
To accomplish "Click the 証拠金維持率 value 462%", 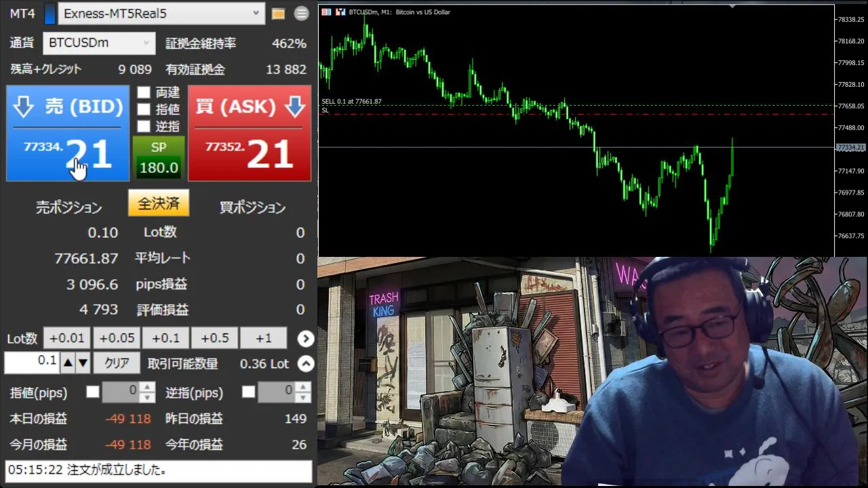I will (x=290, y=43).
